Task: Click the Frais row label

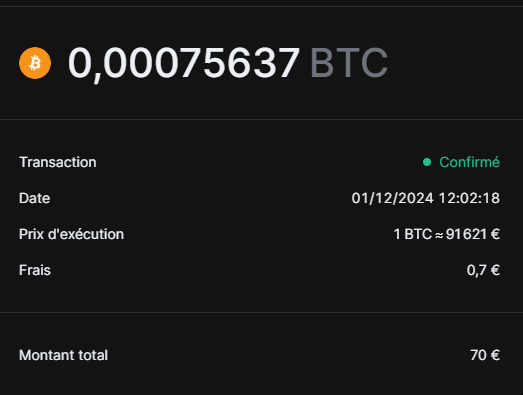Action: (x=35, y=270)
